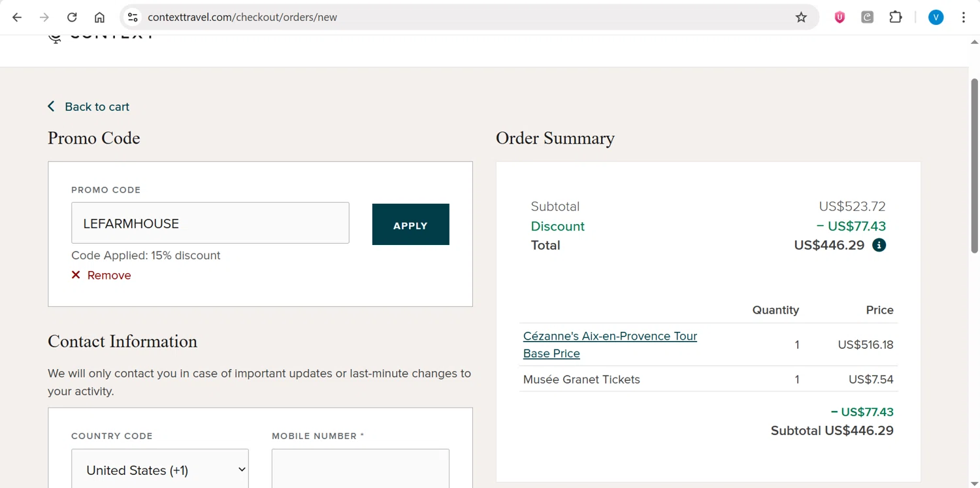Click scrollbar up arrow
The height and width of the screenshot is (488, 980).
[x=974, y=42]
